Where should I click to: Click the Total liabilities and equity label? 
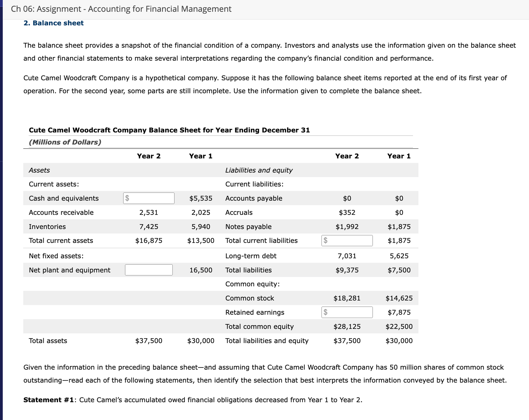267,340
